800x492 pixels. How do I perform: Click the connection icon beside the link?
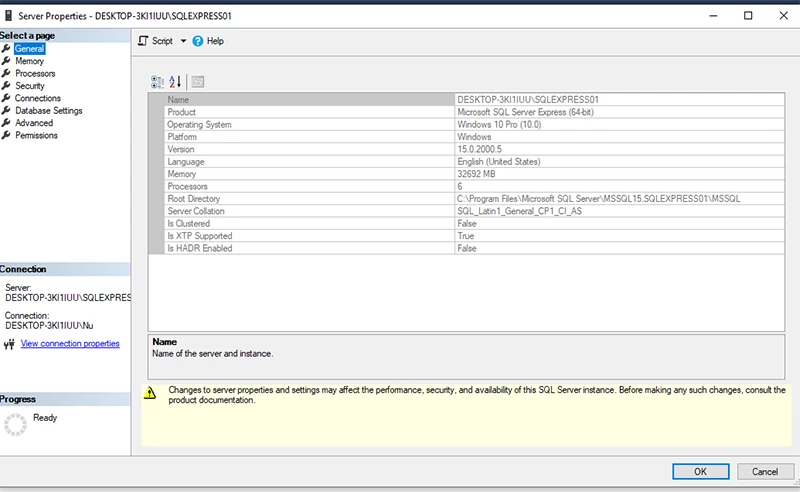point(9,345)
